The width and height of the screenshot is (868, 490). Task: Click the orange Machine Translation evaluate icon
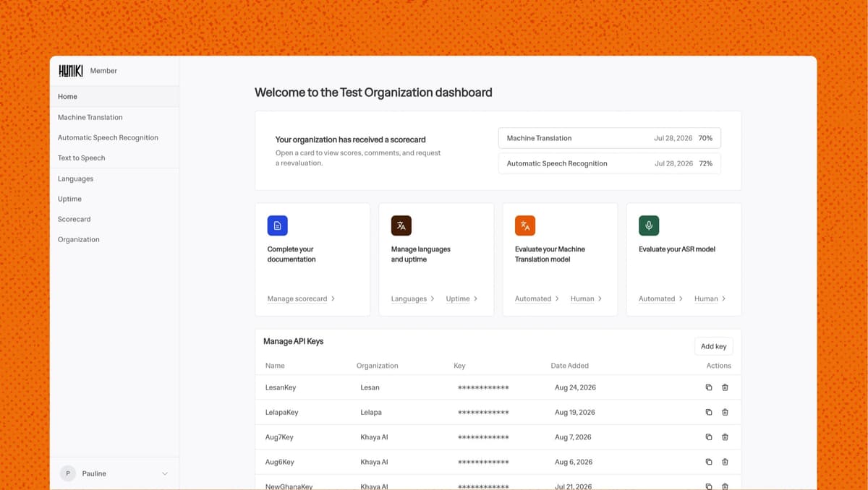point(525,225)
